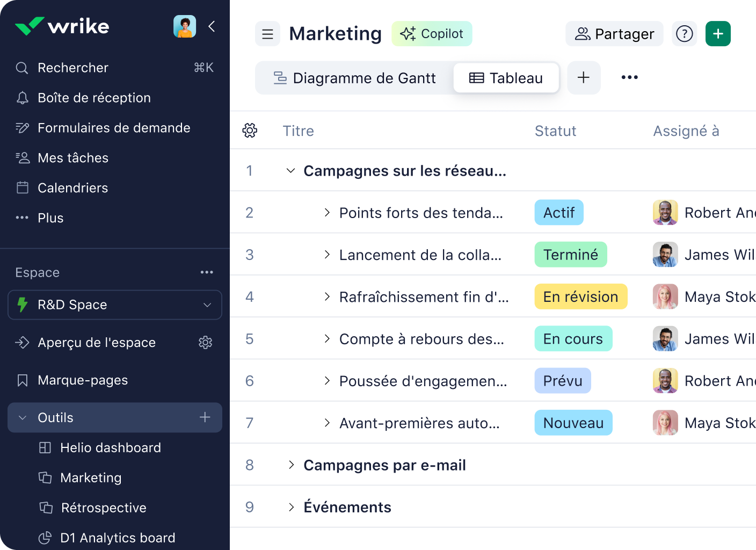The image size is (756, 550).
Task: Open task Points forts des tenda...
Action: pos(421,213)
